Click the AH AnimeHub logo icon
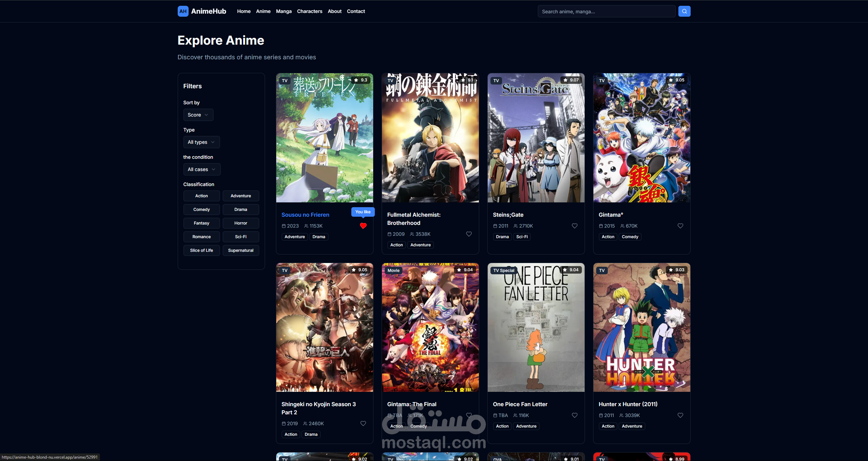The width and height of the screenshot is (868, 461). point(183,11)
